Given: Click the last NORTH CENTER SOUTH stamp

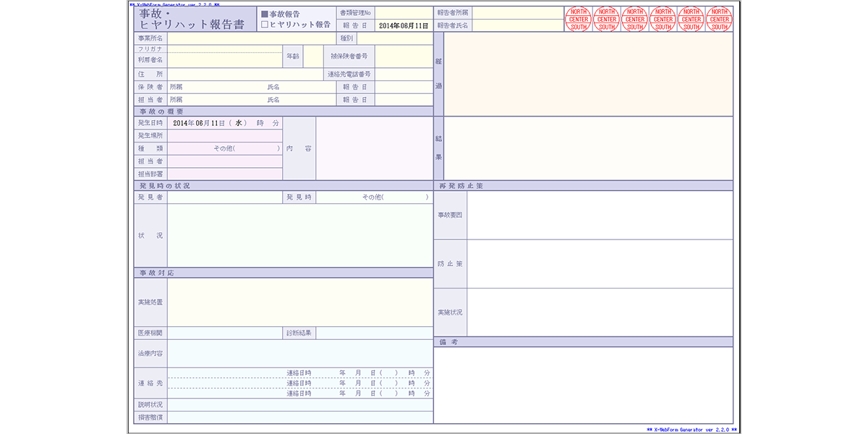Looking at the screenshot, I should (x=720, y=20).
